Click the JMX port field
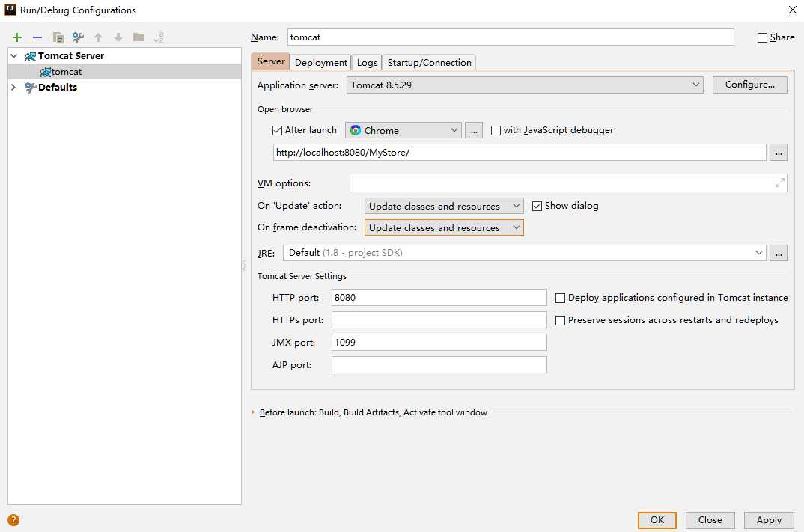804x532 pixels. [439, 343]
